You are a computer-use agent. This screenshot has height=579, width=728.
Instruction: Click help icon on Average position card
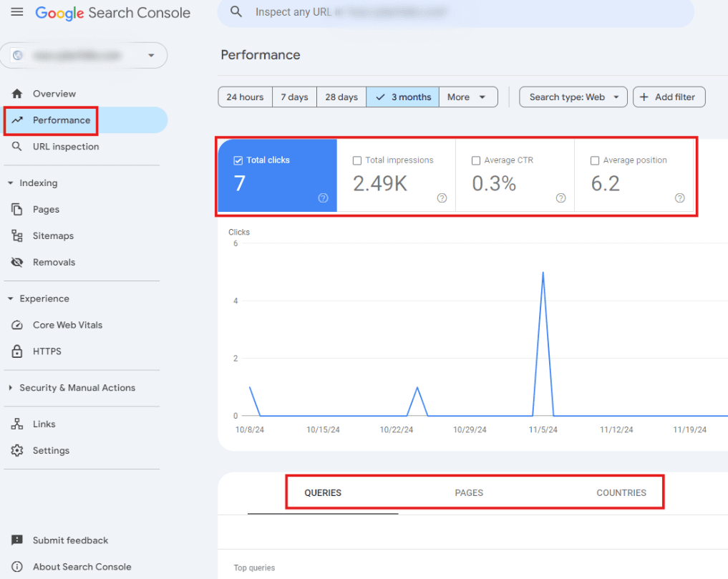[680, 198]
